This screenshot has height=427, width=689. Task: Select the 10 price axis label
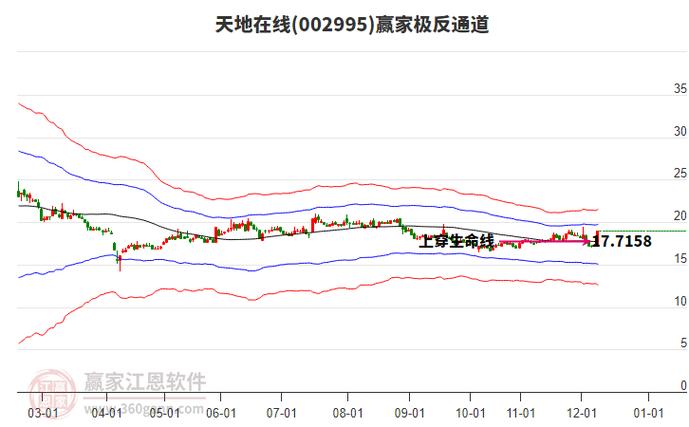pyautogui.click(x=678, y=301)
